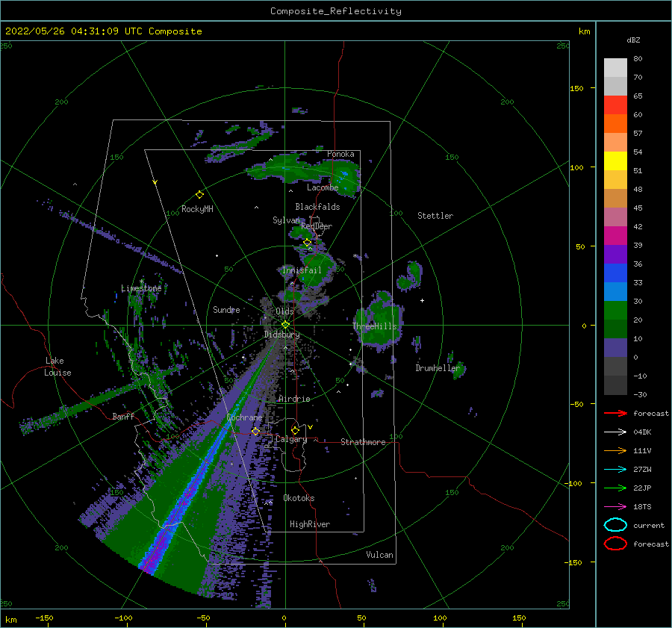Click the yellow diamond marker at RedDeer
This screenshot has height=628, width=672.
click(307, 243)
